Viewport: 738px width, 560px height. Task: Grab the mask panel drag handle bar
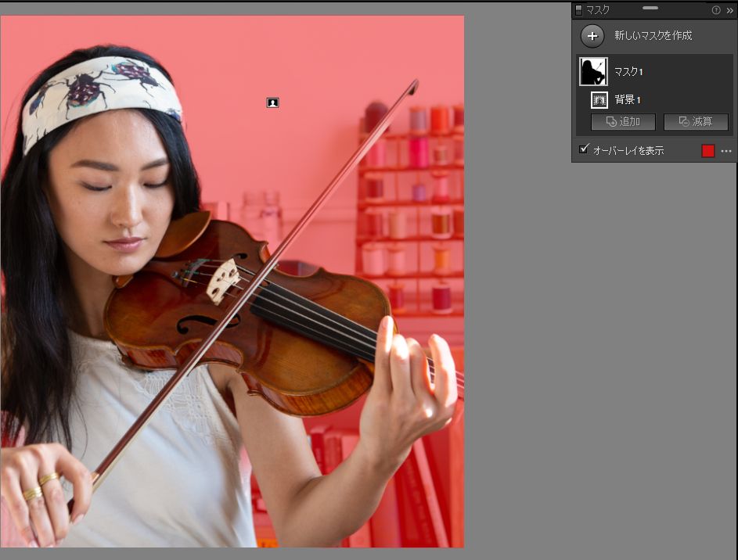point(650,8)
